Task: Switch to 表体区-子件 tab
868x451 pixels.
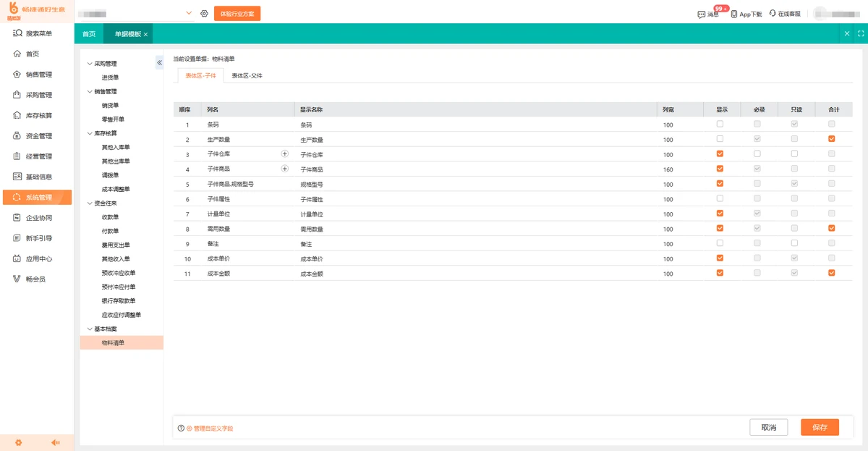Action: (200, 75)
